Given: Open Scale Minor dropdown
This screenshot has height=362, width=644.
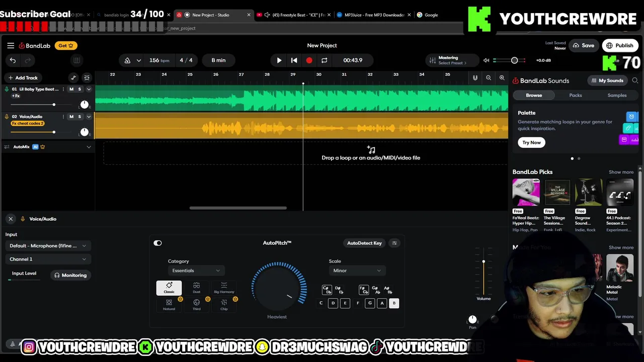Looking at the screenshot, I should [357, 270].
